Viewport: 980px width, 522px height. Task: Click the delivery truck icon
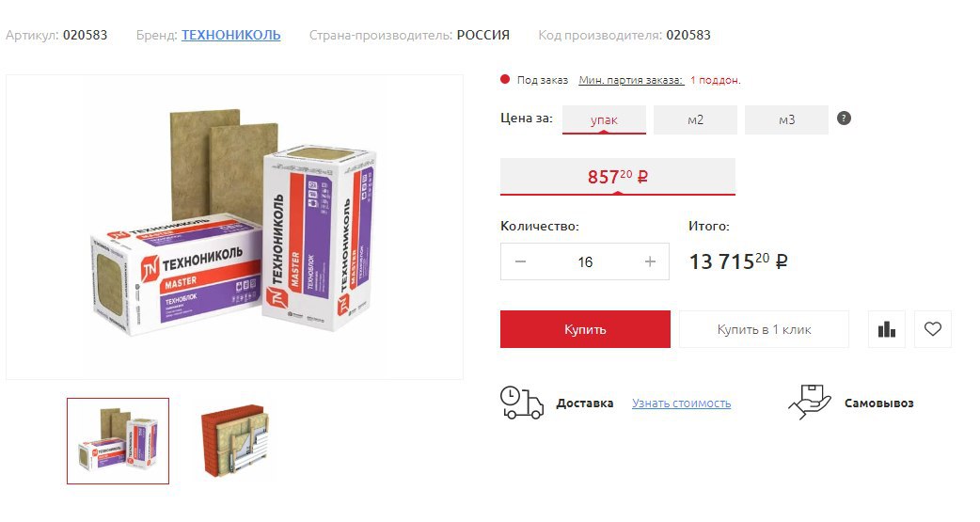(x=521, y=403)
